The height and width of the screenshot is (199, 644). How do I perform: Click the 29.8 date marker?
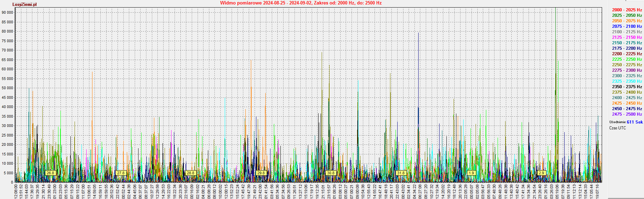coord(261,173)
